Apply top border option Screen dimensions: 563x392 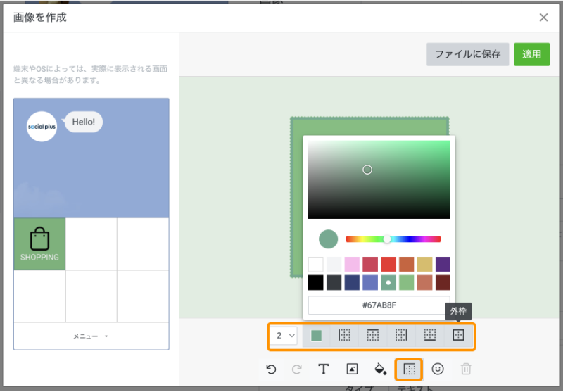373,335
